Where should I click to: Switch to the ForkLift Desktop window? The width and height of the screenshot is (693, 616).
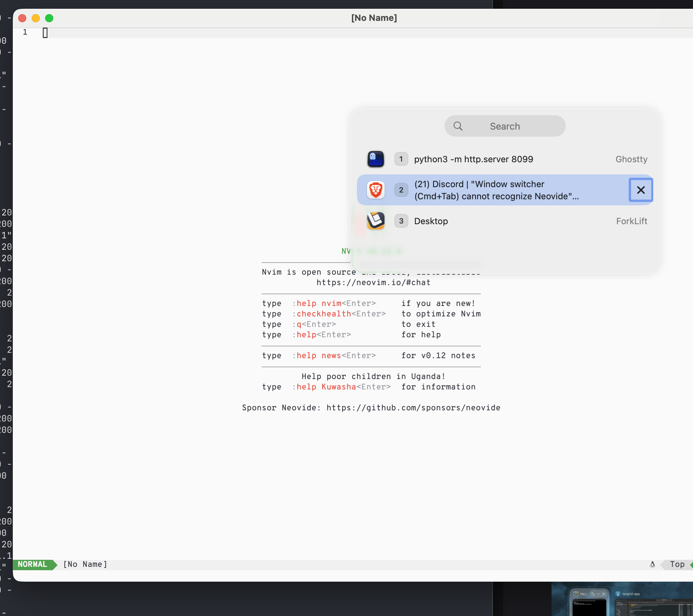pos(505,221)
